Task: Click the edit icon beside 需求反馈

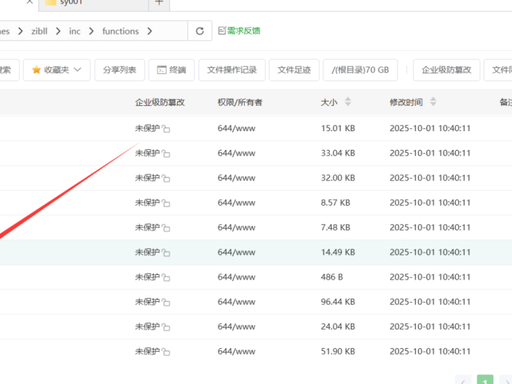Action: [222, 31]
